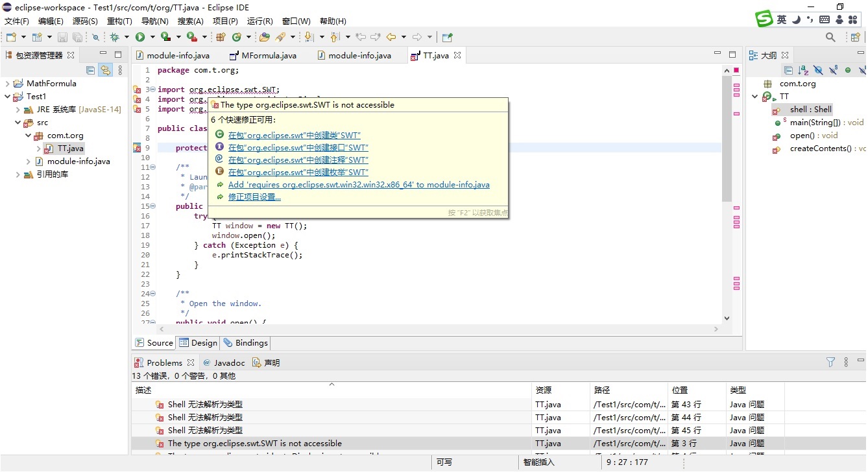Image resolution: width=868 pixels, height=476 pixels.
Task: Collapse All in Outline view toolbar
Action: pyautogui.click(x=788, y=70)
